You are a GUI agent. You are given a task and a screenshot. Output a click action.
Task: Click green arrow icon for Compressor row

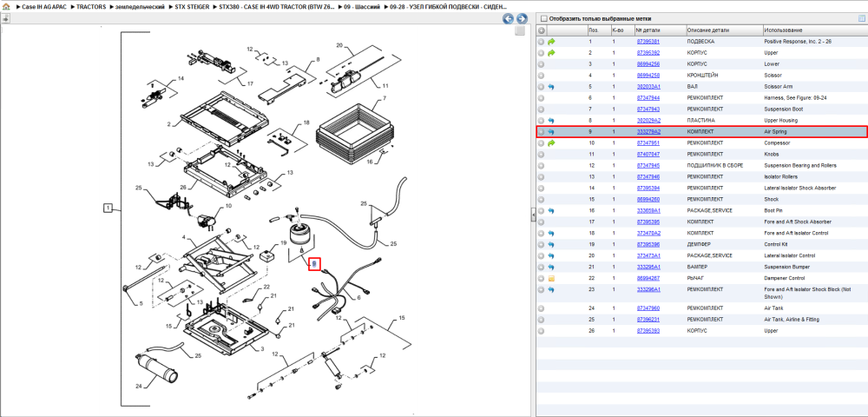551,142
